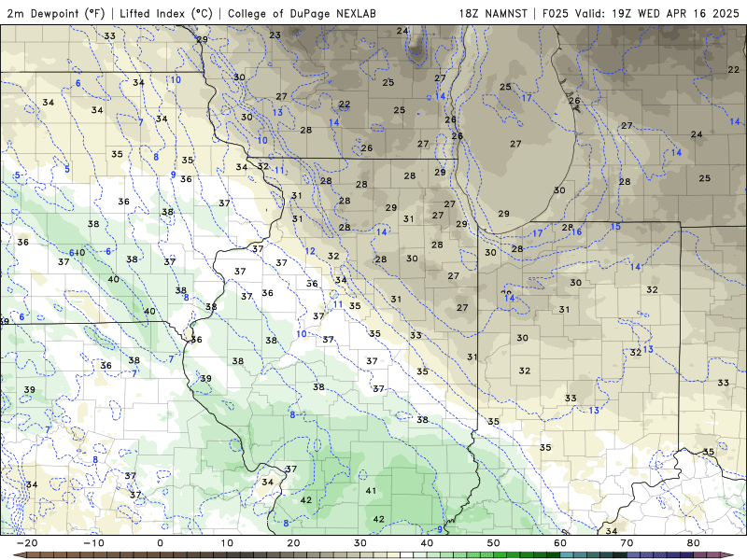Click 'College of DuPage NEXLAB' header text
Screen dimensions: 747x560
pos(302,13)
